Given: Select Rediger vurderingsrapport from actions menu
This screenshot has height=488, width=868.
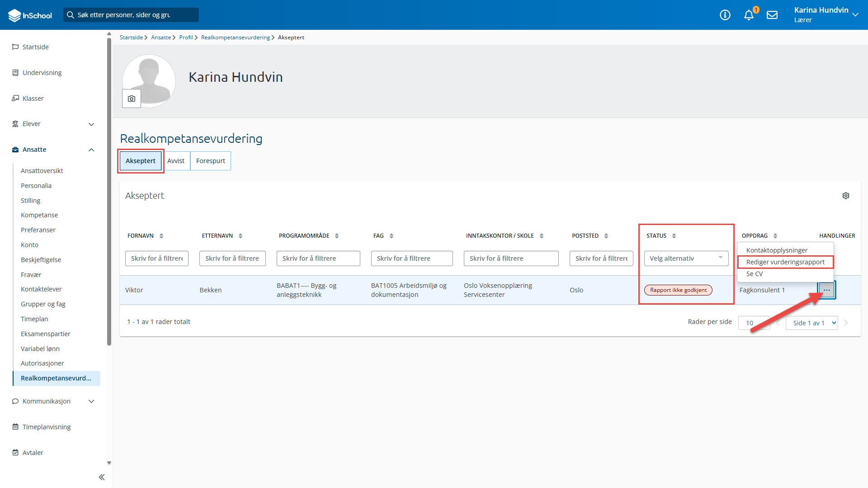Looking at the screenshot, I should point(786,262).
